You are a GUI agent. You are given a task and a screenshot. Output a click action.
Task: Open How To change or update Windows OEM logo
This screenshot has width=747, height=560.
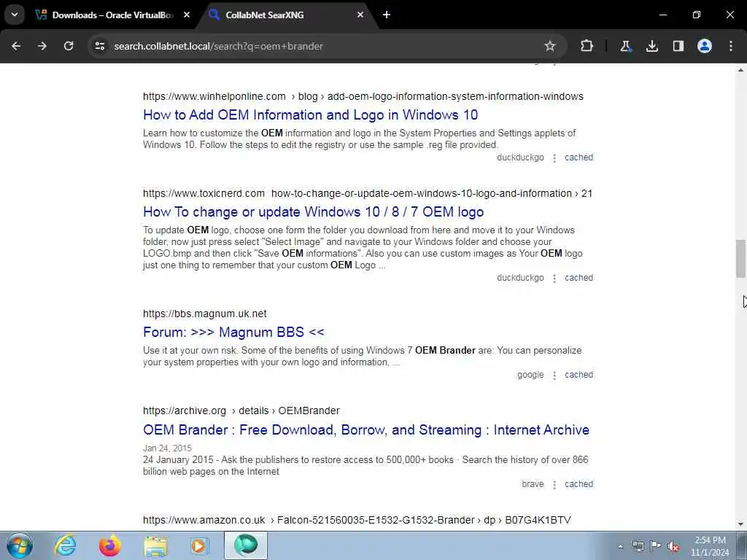pyautogui.click(x=313, y=212)
